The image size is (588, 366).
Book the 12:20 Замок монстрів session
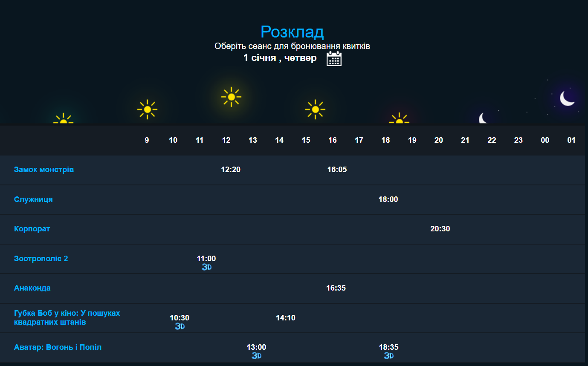pos(231,170)
